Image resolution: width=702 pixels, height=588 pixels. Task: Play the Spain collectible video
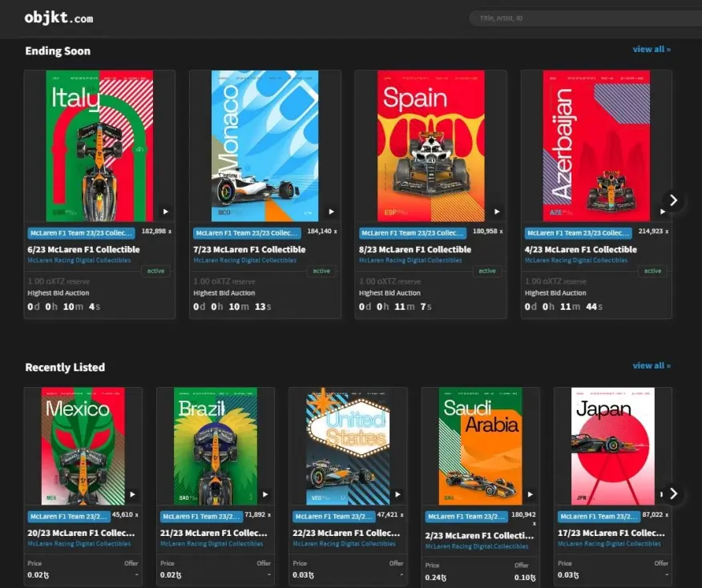pyautogui.click(x=497, y=211)
